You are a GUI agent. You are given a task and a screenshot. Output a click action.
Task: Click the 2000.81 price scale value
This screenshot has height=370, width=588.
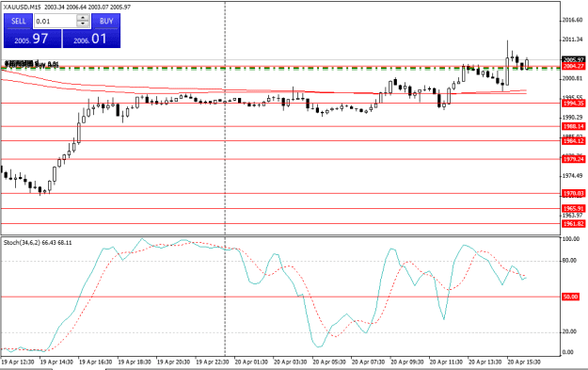click(x=573, y=78)
